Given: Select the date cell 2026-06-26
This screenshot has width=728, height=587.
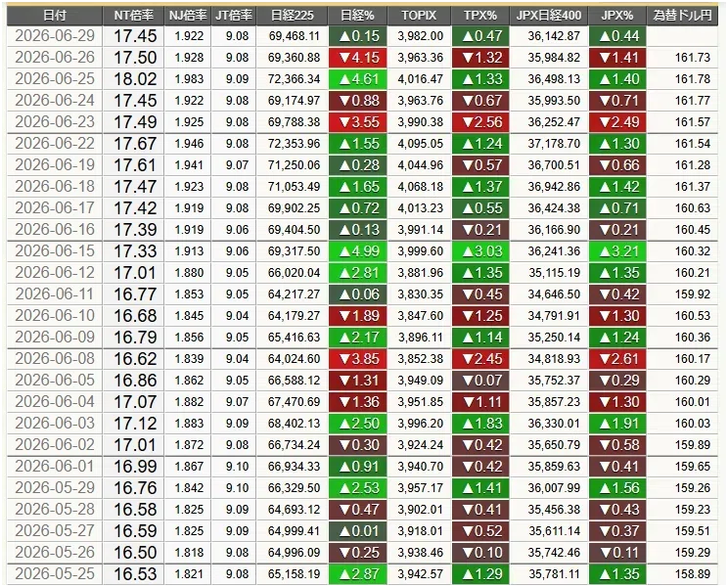Looking at the screenshot, I should coord(55,57).
